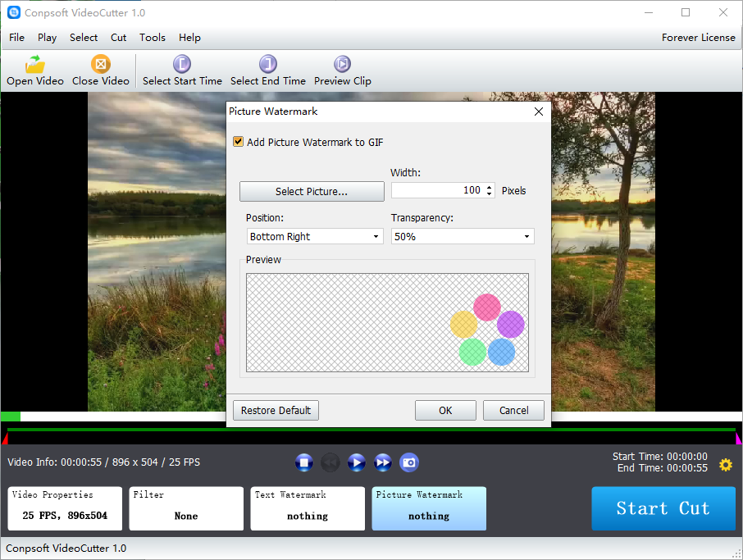Image resolution: width=743 pixels, height=560 pixels.
Task: Click the red start marker on timeline
Action: coord(5,438)
